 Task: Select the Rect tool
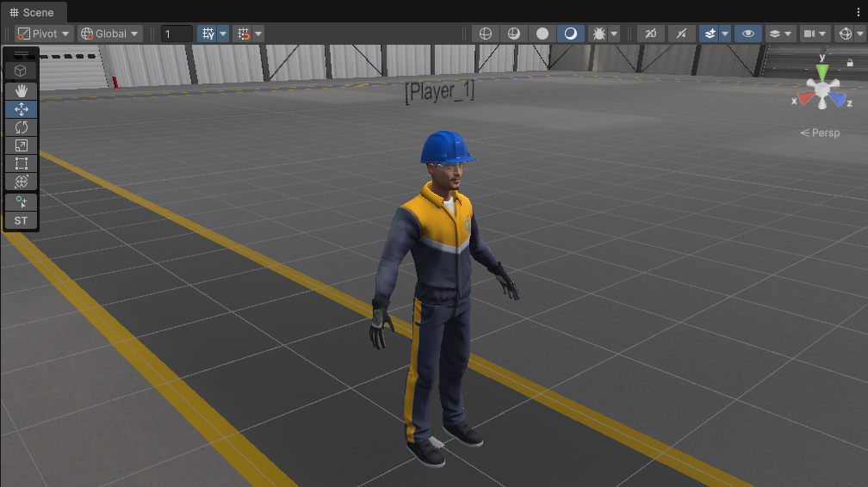click(22, 163)
